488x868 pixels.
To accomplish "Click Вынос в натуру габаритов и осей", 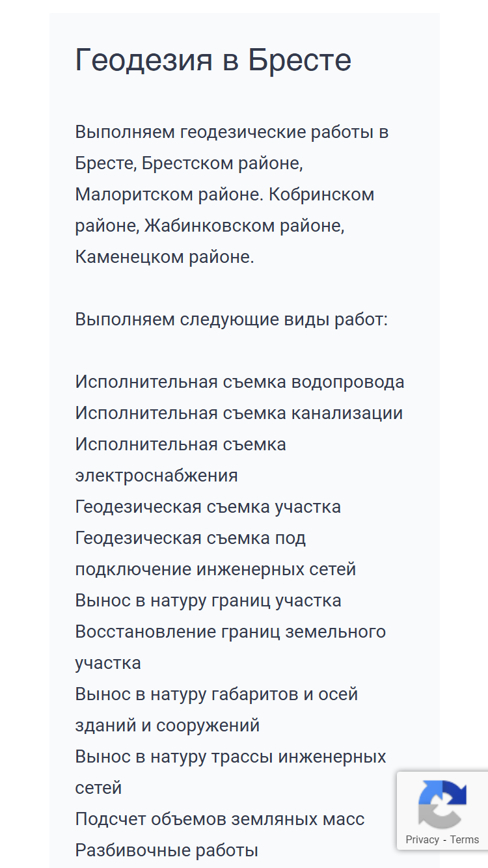I will (x=217, y=694).
